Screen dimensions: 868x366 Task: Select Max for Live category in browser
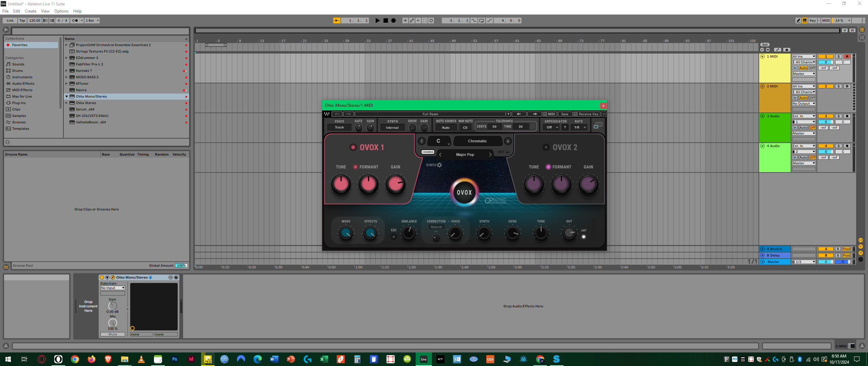22,97
